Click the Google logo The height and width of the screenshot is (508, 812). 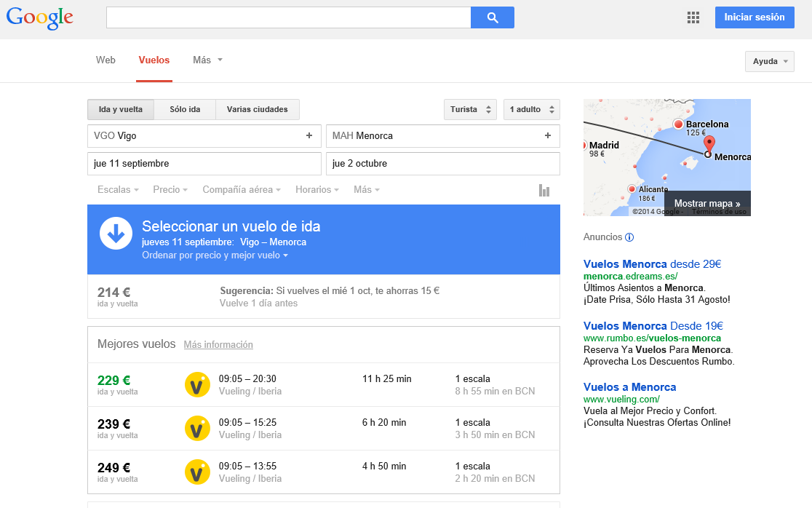40,18
